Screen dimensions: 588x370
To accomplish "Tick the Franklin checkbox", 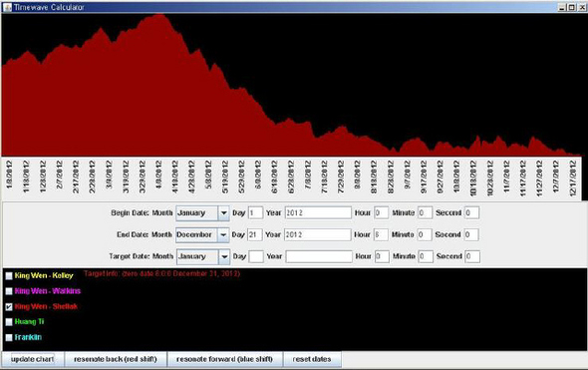I will click(x=9, y=337).
